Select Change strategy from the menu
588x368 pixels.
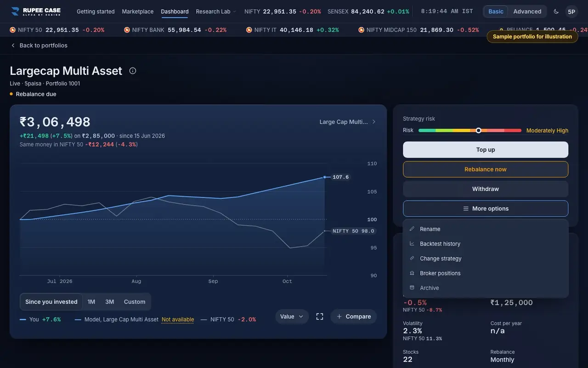click(x=486, y=259)
